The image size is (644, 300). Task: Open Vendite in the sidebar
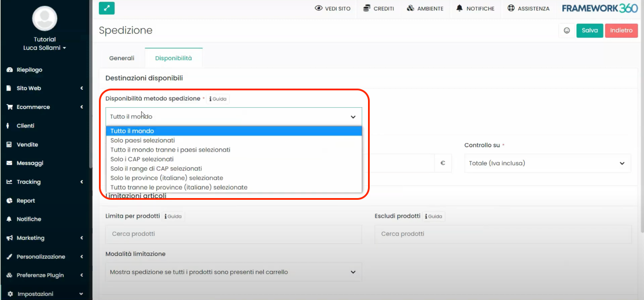[27, 145]
